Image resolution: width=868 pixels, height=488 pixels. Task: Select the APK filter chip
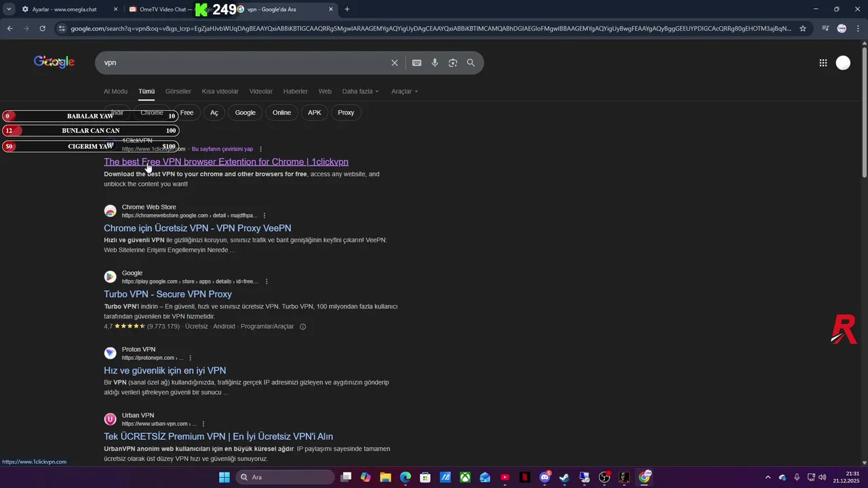click(x=315, y=113)
